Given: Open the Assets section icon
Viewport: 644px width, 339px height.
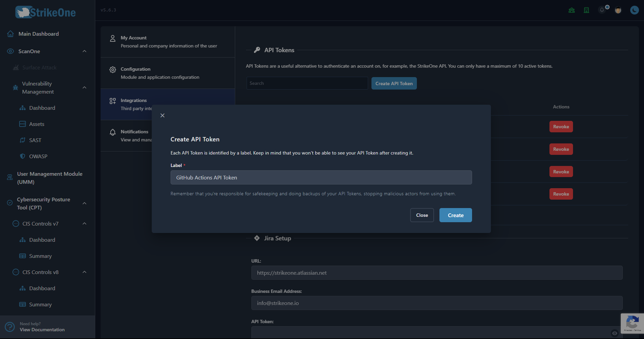Looking at the screenshot, I should (x=23, y=124).
